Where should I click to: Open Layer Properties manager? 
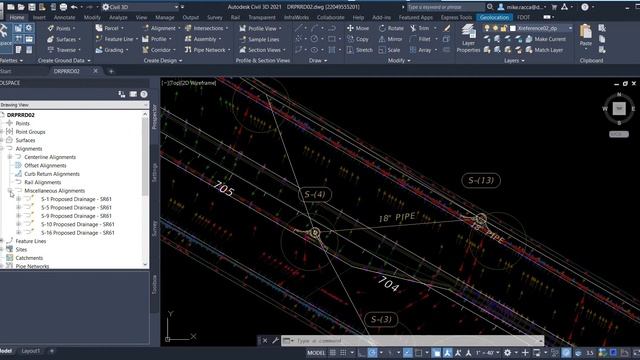click(468, 38)
